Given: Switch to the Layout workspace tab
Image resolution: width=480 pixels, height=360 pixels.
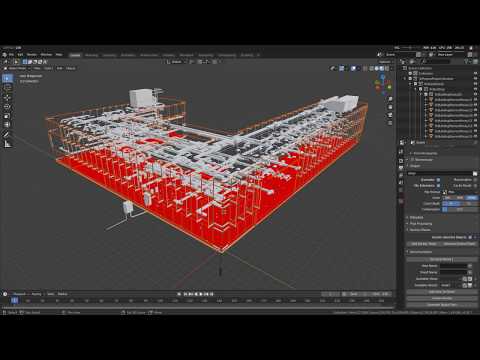Looking at the screenshot, I should coord(75,55).
